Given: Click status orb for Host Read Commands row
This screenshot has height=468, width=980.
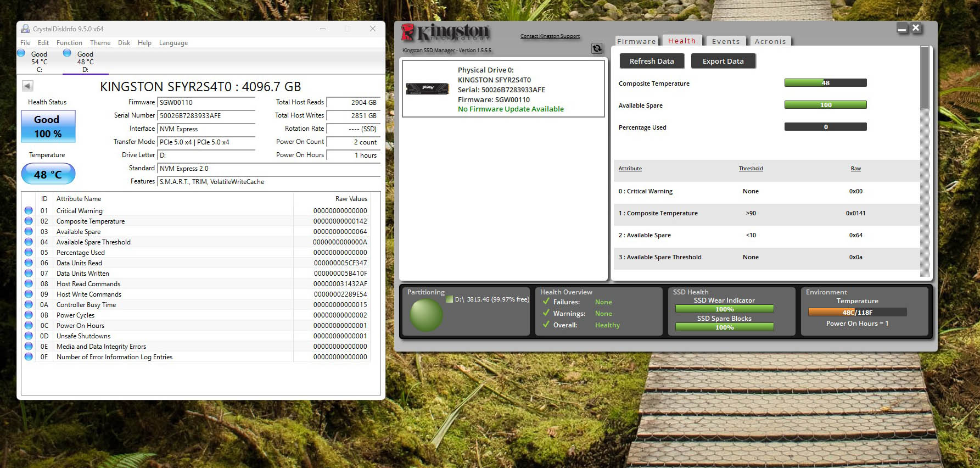Looking at the screenshot, I should (29, 283).
